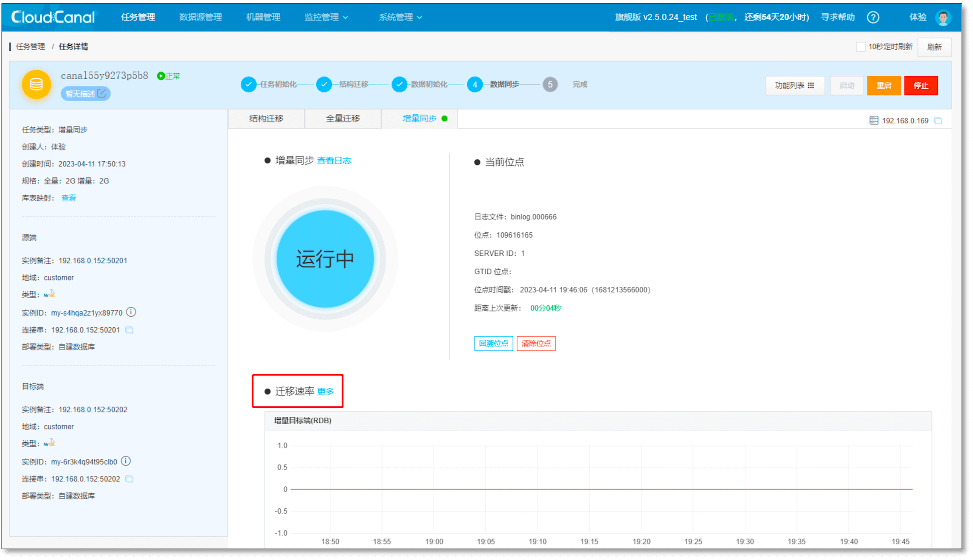Switch to the 全量迁移 tab
This screenshot has height=560, width=973.
click(343, 118)
